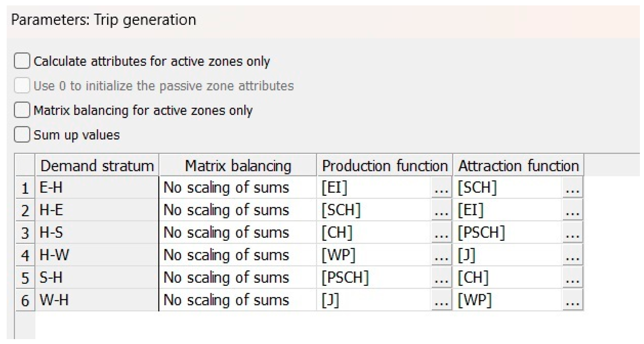Enable Calculate attributes for active zones only
This screenshot has height=344, width=644.
click(x=22, y=61)
